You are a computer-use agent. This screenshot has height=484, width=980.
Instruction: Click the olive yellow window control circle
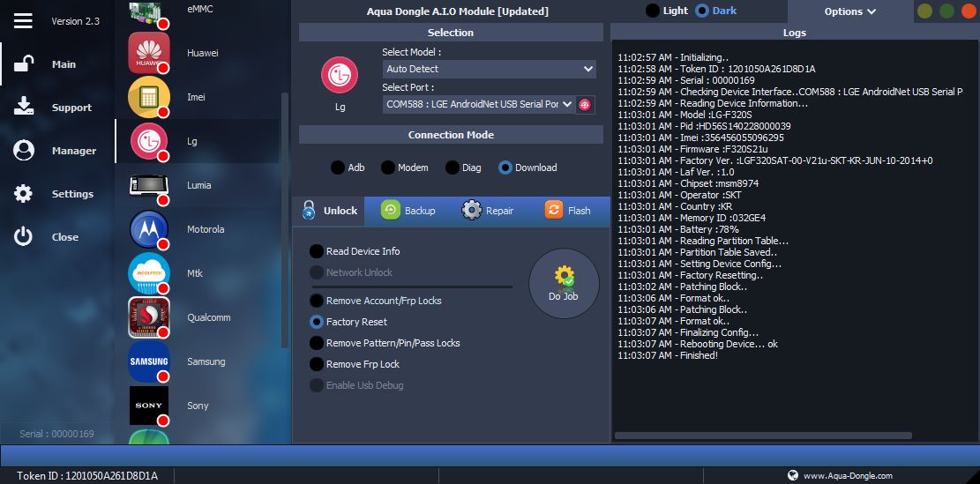924,11
